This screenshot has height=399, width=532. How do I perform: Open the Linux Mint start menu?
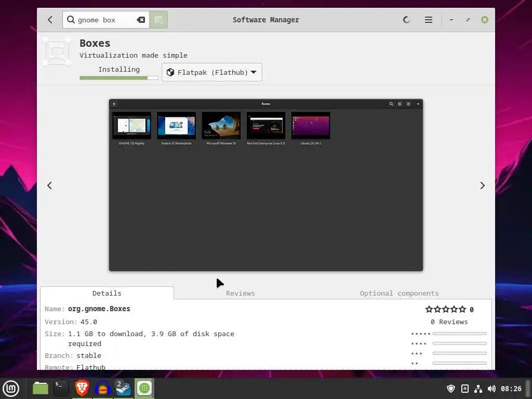point(11,389)
